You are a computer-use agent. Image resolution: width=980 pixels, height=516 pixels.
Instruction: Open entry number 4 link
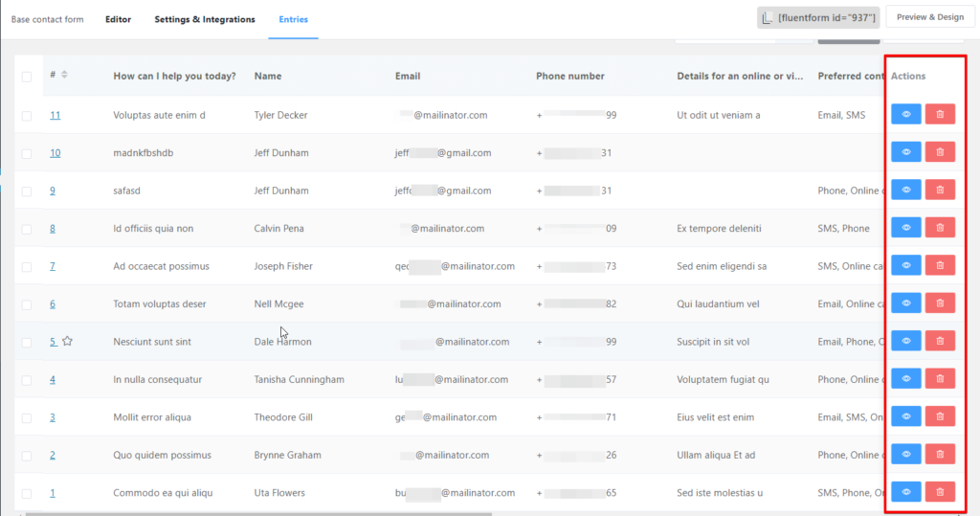[x=53, y=379]
